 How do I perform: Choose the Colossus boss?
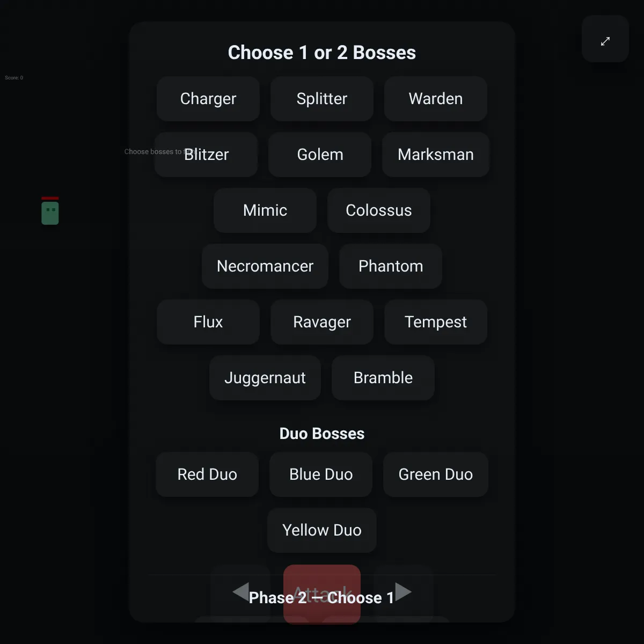(379, 210)
